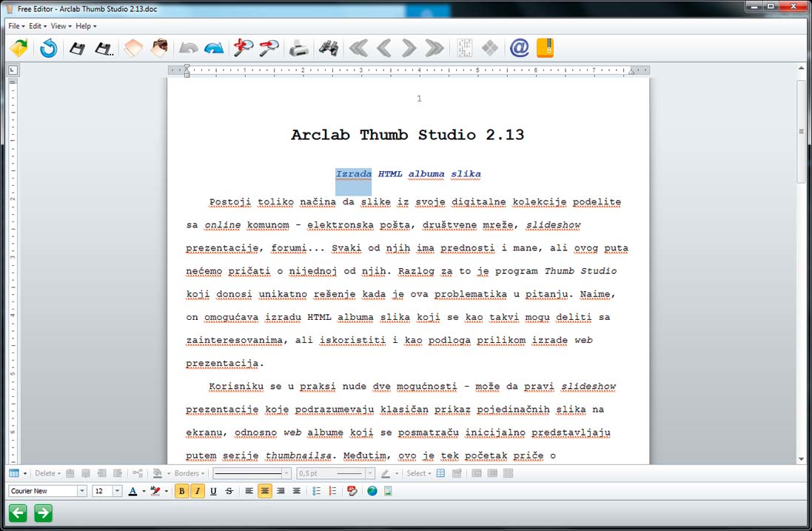The height and width of the screenshot is (531, 812).
Task: Expand the insert table dropdown arrow
Action: [x=25, y=473]
